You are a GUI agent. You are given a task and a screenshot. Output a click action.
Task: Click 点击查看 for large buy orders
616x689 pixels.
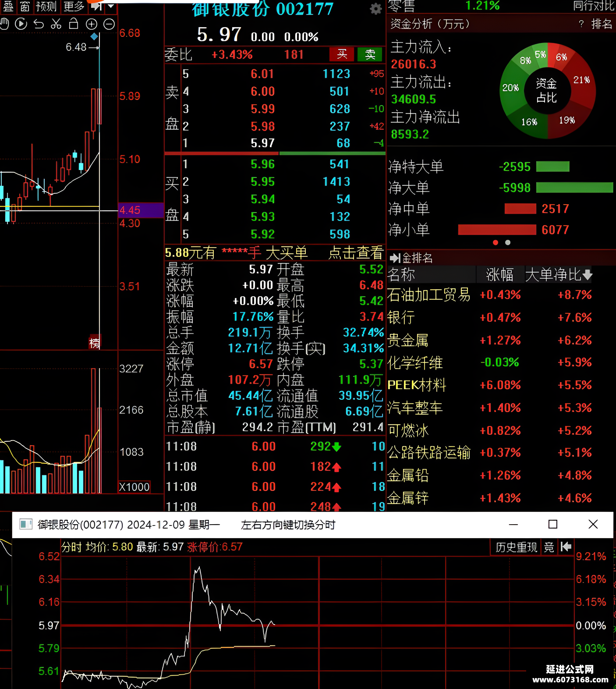[x=355, y=253]
